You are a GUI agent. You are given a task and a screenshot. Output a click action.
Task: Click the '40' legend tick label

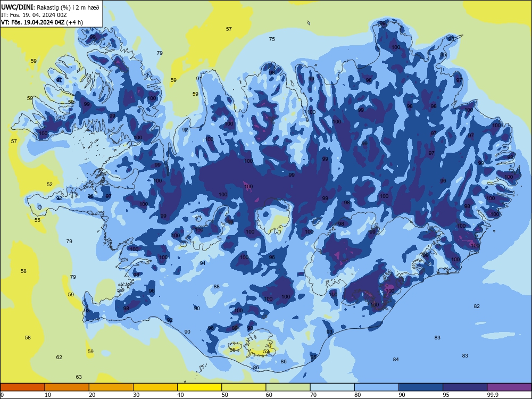coord(181,395)
